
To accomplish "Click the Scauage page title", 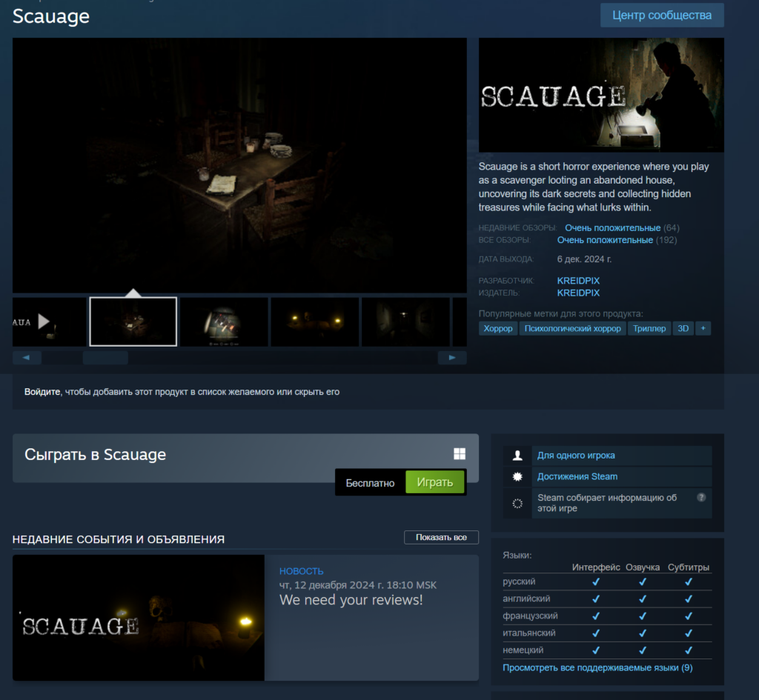I will point(51,16).
